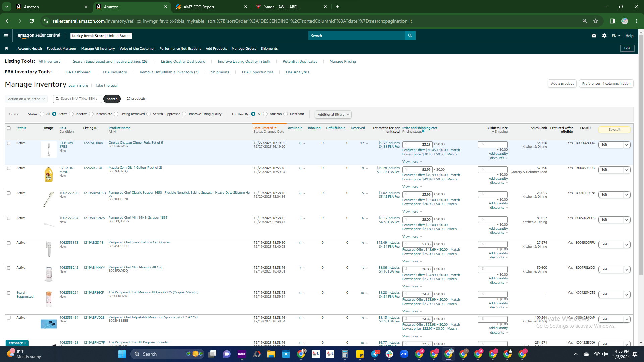Switch to the image - AWL LABEL tab
Viewport: 644px width, 362px height.
tap(291, 7)
